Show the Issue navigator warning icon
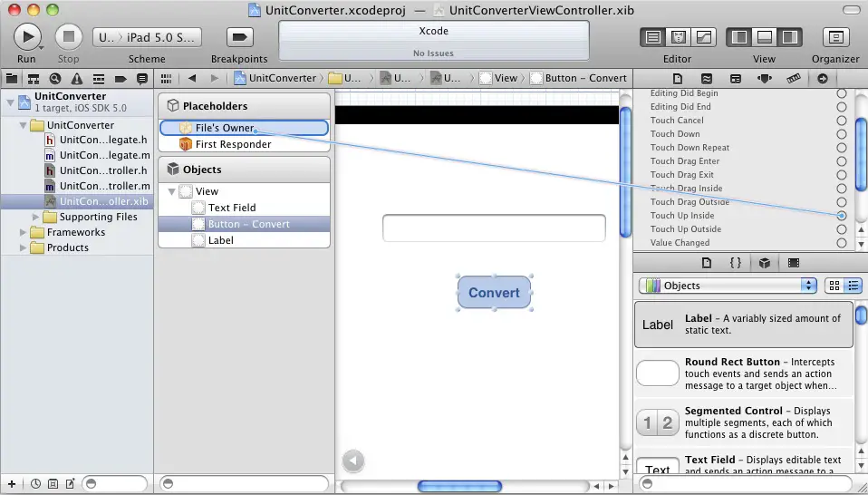The image size is (868, 495). click(75, 79)
